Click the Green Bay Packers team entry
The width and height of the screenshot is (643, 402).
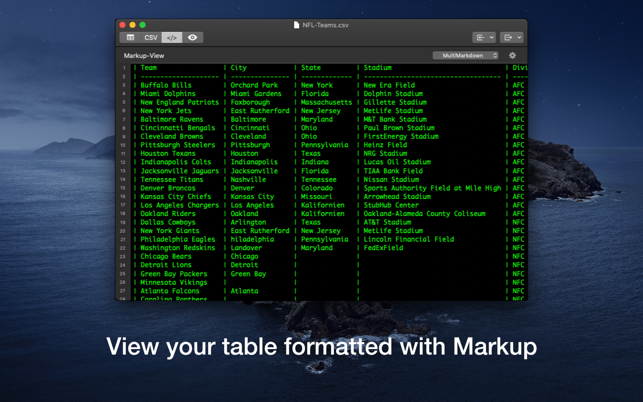click(174, 274)
